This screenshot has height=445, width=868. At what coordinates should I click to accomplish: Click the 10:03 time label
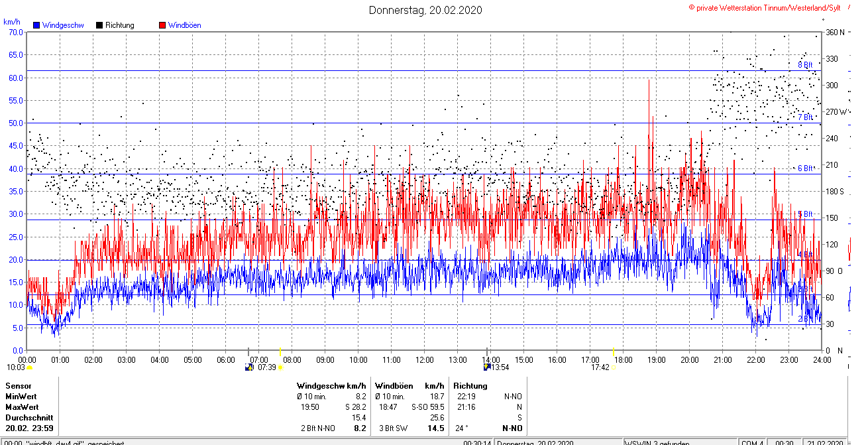pos(15,367)
